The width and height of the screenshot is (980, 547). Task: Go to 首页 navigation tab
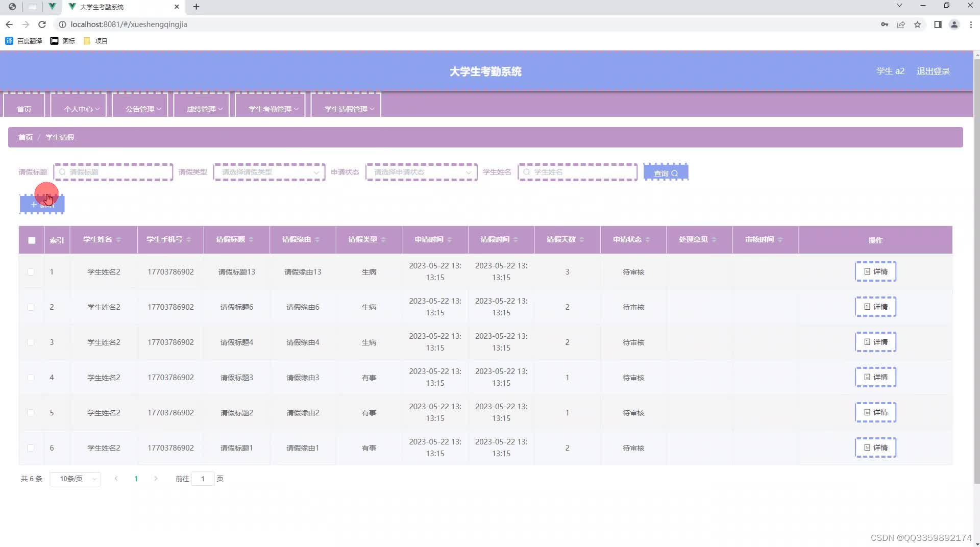coord(24,106)
